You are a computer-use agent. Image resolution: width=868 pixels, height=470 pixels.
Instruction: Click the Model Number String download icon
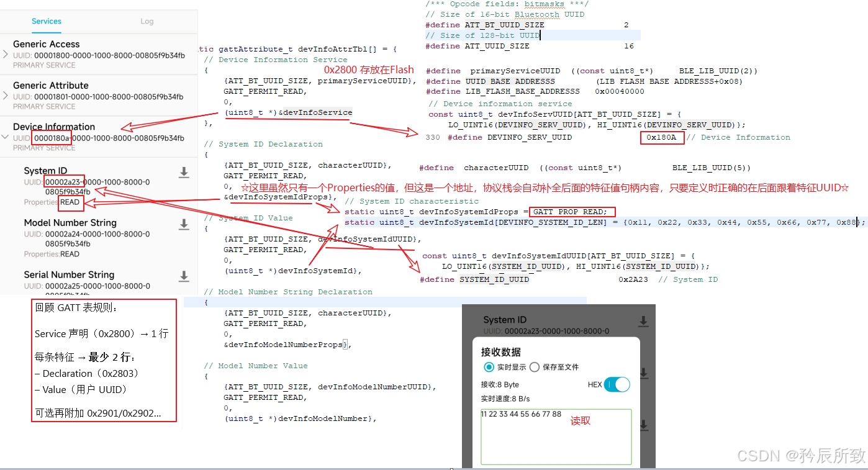[x=184, y=224]
